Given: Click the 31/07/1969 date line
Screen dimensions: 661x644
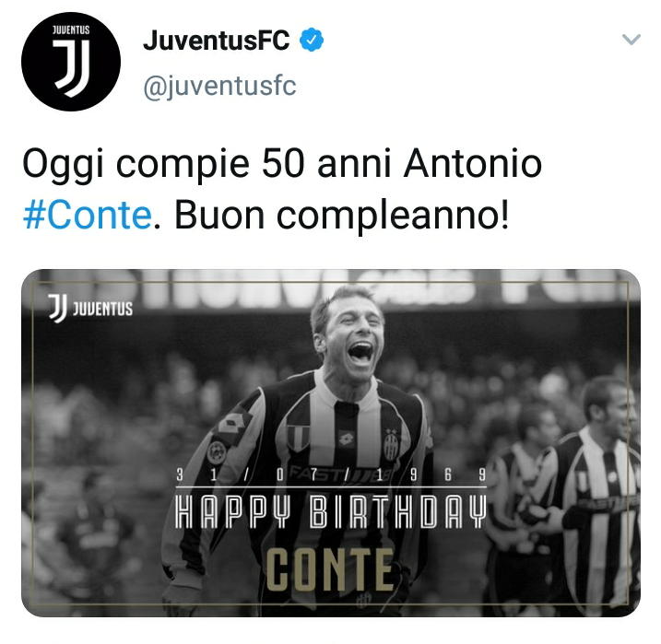Looking at the screenshot, I should point(331,474).
